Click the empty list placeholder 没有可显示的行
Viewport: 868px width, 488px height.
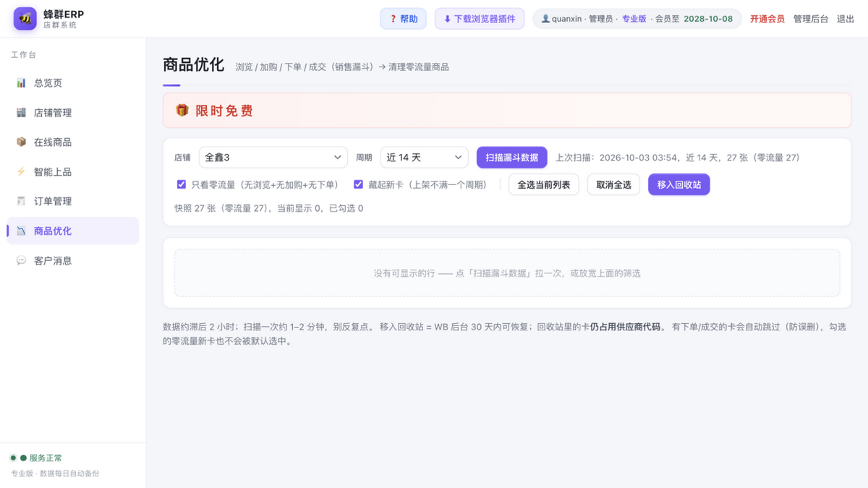pyautogui.click(x=507, y=273)
